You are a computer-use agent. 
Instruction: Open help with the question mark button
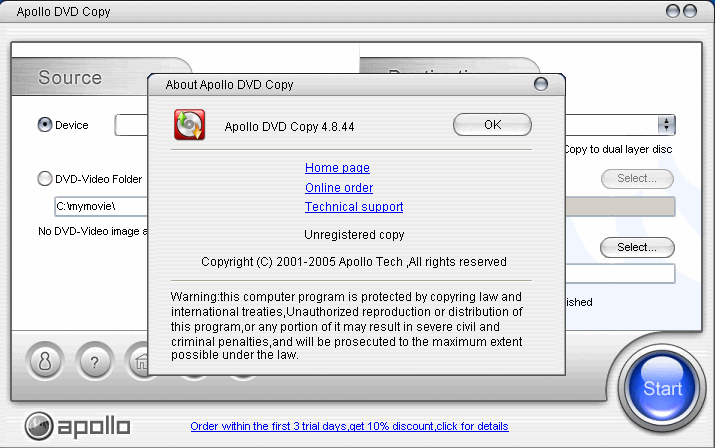(94, 361)
